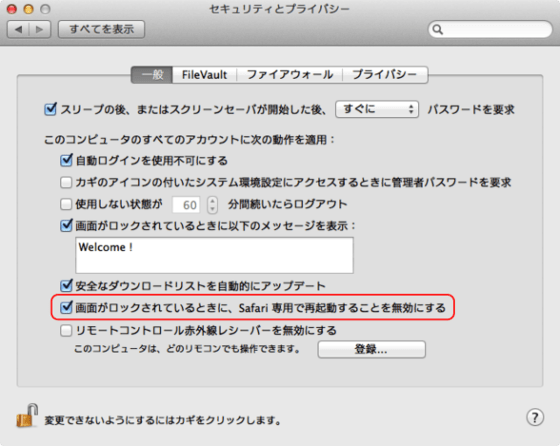This screenshot has width=560, height=446.
Task: Click the padlock icon to prevent changes
Action: [x=27, y=416]
